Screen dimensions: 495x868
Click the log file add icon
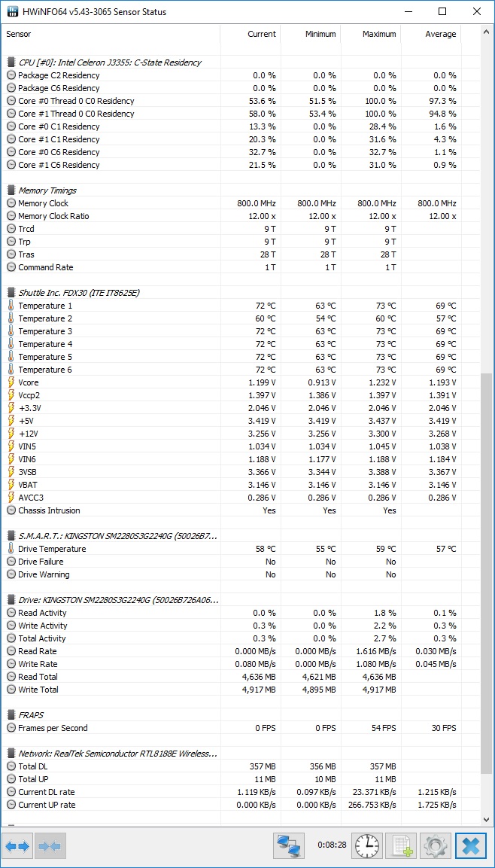click(400, 845)
